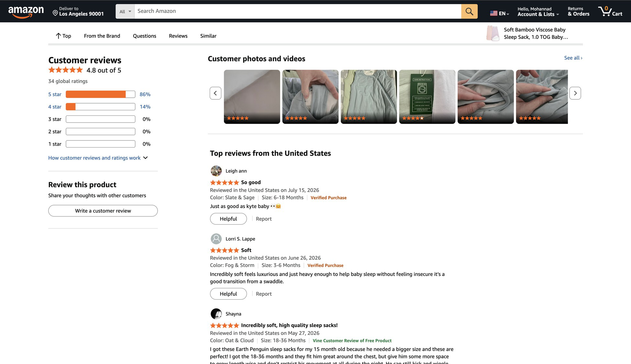Image resolution: width=631 pixels, height=364 pixels.
Task: Show previous customer photos with left arrow
Action: (215, 93)
